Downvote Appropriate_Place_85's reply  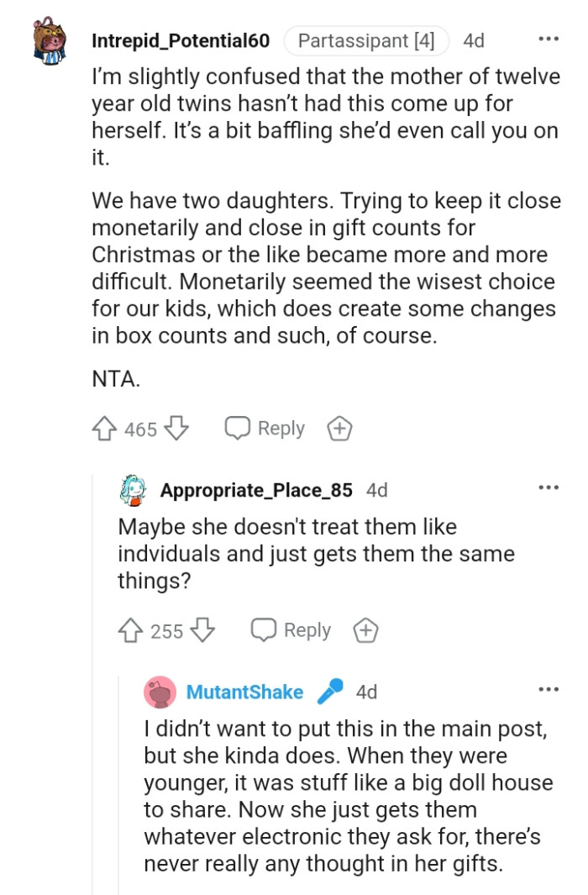[x=202, y=630]
